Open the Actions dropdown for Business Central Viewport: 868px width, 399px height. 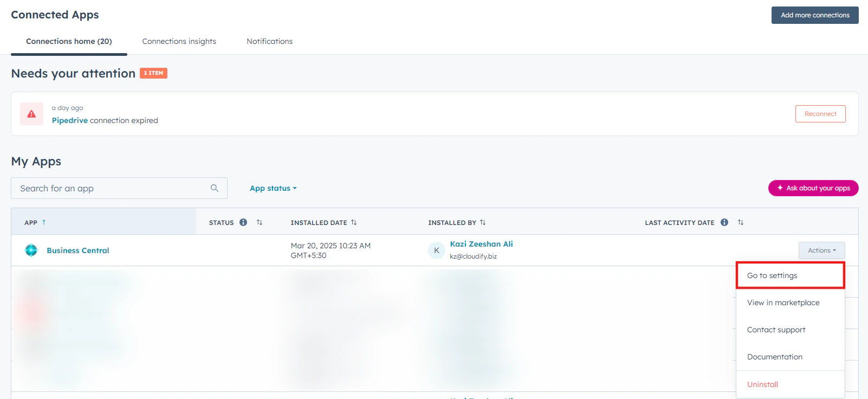821,250
